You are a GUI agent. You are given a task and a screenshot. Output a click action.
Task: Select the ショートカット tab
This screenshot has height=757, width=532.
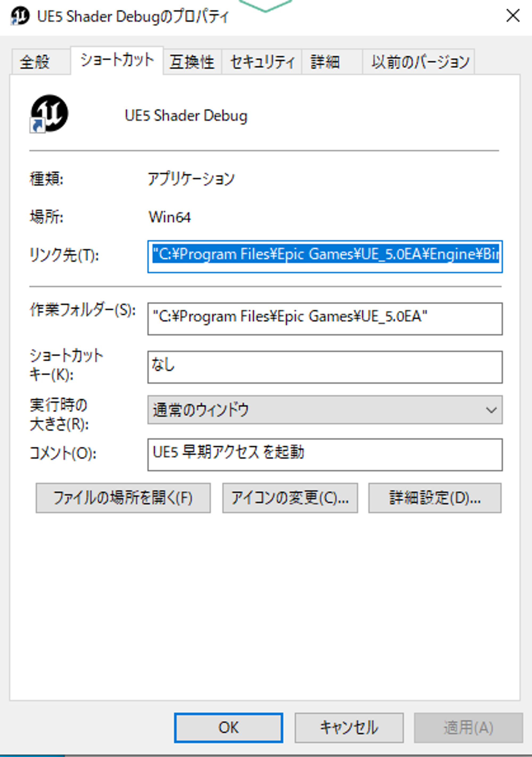[x=117, y=61]
